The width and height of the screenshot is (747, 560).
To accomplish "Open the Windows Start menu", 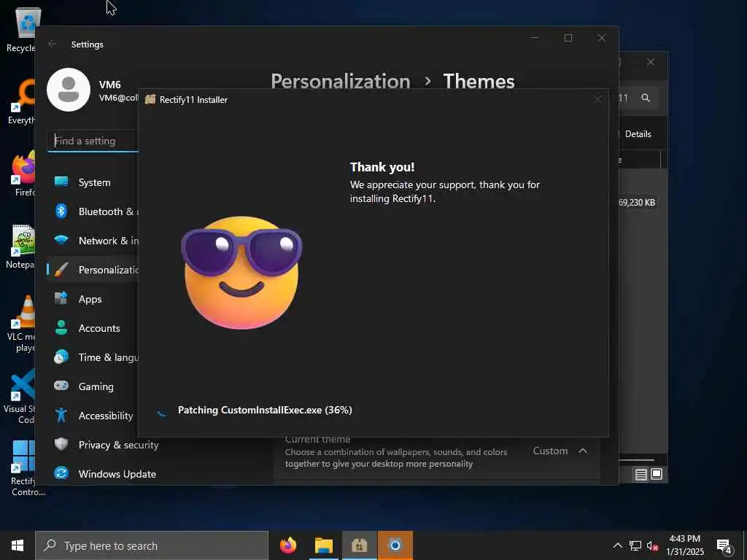I will 18,545.
